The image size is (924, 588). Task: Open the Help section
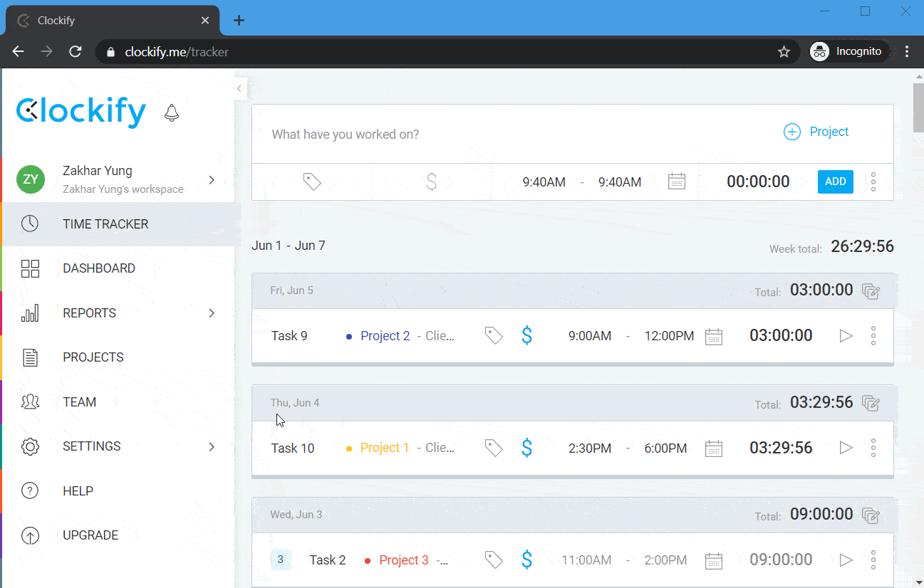click(x=78, y=490)
